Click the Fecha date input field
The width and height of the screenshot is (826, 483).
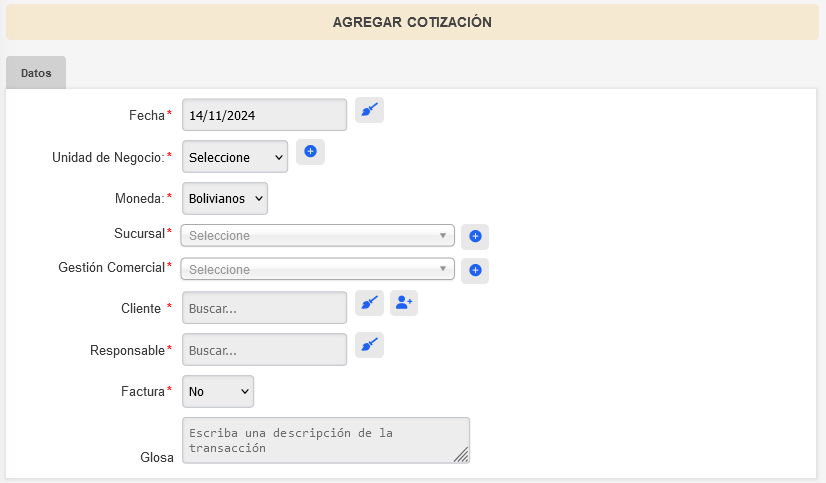coord(264,115)
